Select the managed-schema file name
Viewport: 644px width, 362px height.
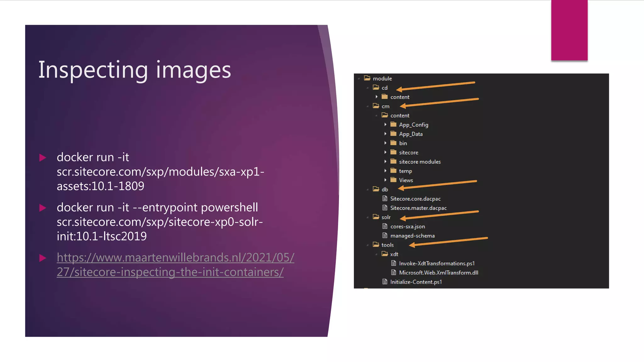pos(413,235)
